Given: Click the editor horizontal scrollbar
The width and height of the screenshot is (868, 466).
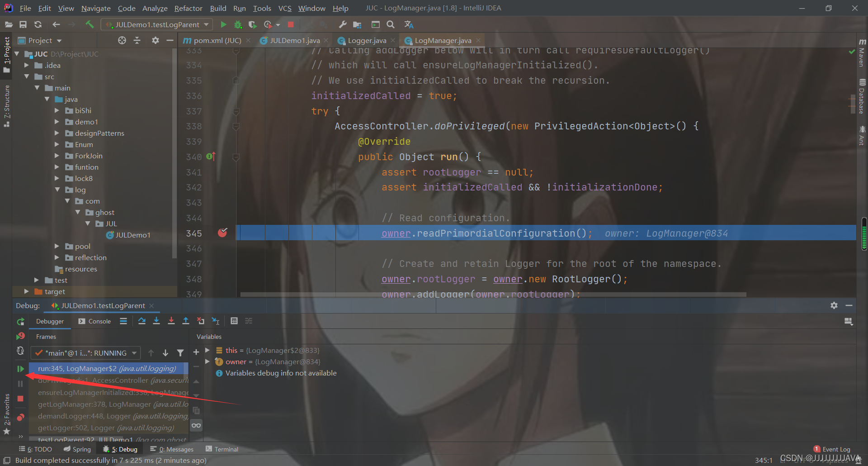Looking at the screenshot, I should tap(493, 294).
